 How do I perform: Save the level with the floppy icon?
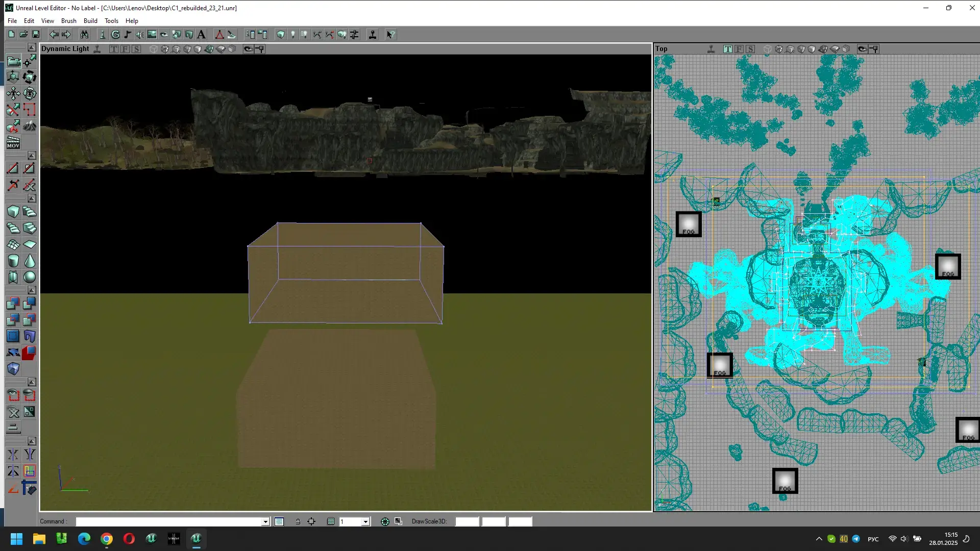tap(36, 34)
